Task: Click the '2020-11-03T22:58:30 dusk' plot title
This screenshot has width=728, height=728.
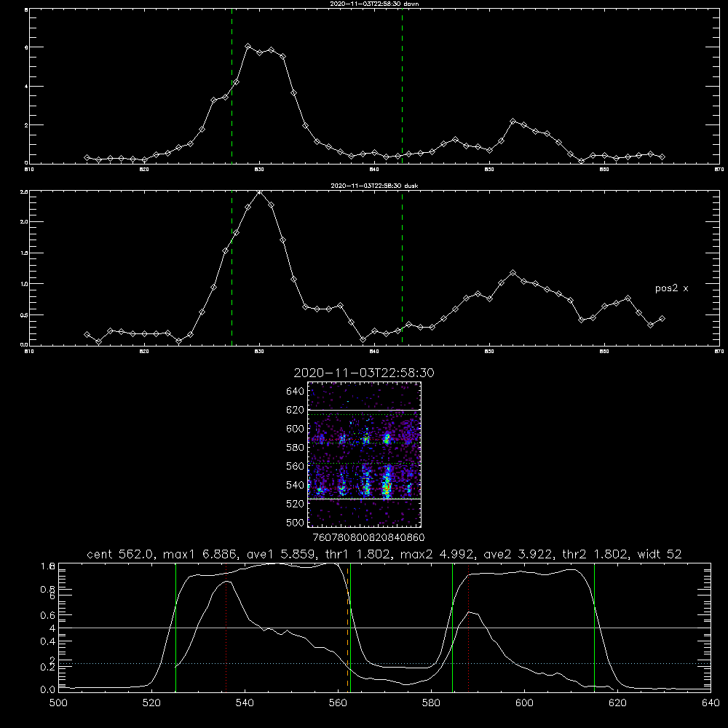Action: click(374, 186)
